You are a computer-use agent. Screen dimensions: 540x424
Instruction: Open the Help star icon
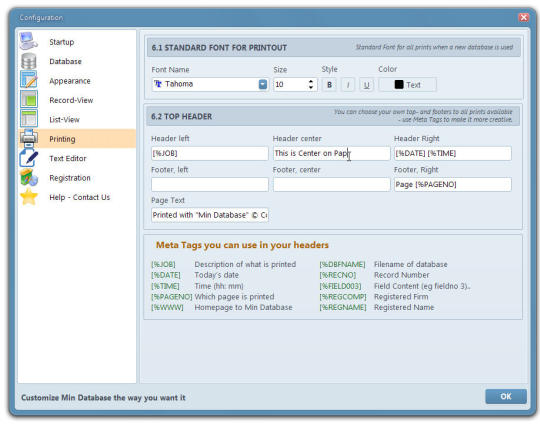[29, 197]
